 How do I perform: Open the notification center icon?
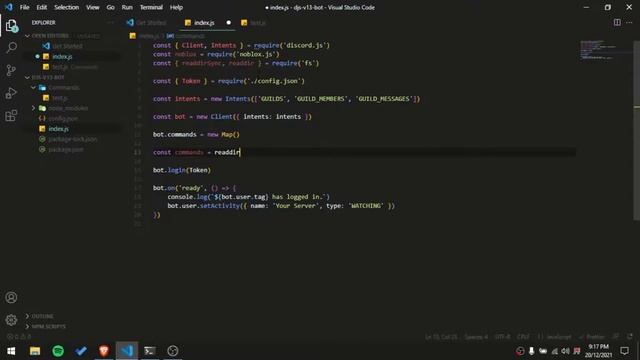point(624,351)
